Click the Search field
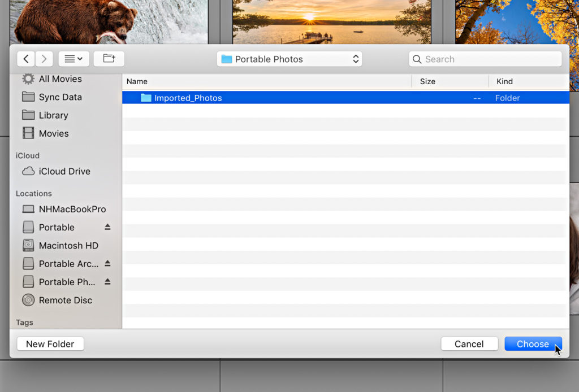Image resolution: width=579 pixels, height=392 pixels. coord(485,59)
